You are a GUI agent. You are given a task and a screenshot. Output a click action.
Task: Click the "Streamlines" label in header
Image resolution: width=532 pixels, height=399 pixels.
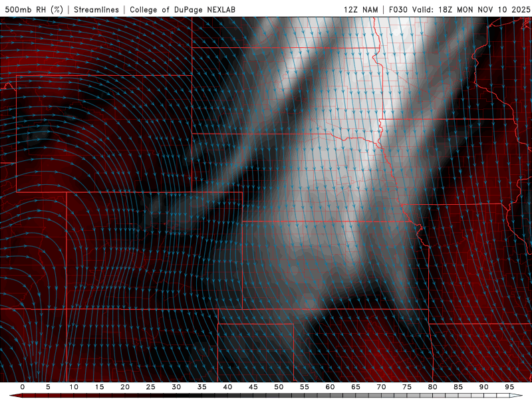[96, 9]
